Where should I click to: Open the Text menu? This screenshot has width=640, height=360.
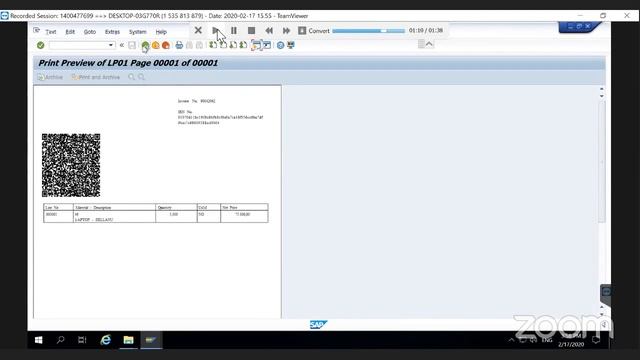[51, 32]
